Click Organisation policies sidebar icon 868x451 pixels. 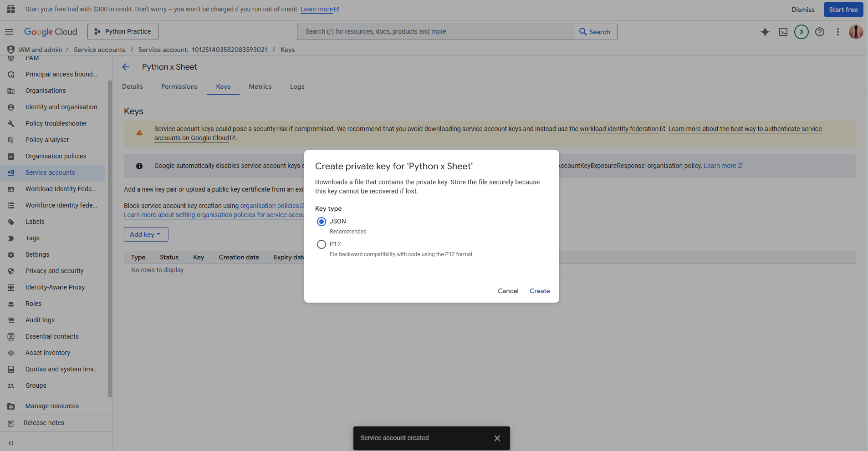[x=11, y=156]
